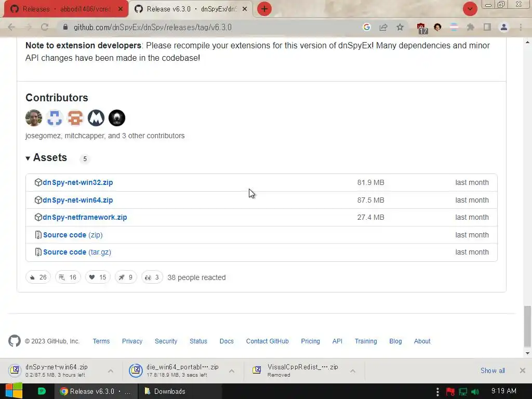
Task: Close the downloads bar
Action: pos(523,370)
